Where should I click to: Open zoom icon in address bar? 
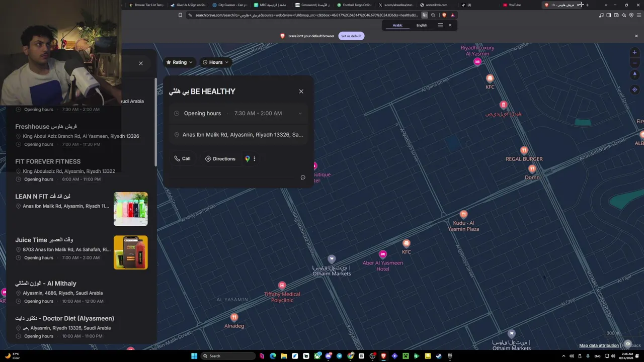433,15
